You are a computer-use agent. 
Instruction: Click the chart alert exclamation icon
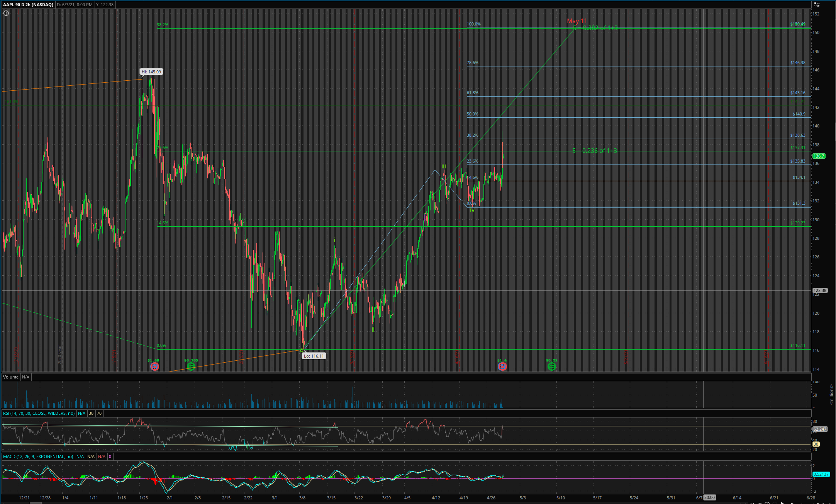(x=6, y=13)
